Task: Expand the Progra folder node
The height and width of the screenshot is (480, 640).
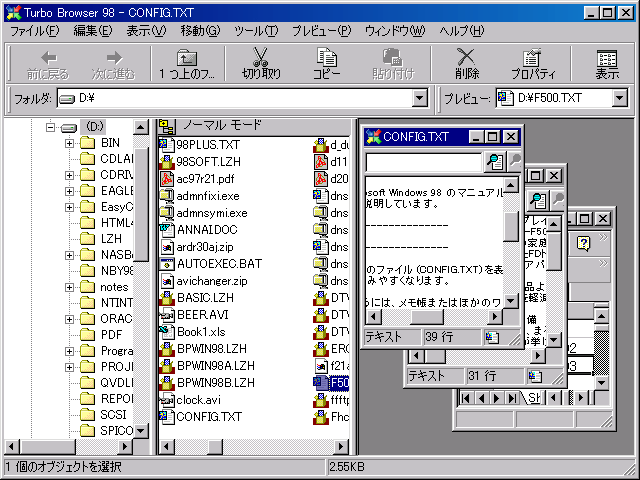Action: 69,351
